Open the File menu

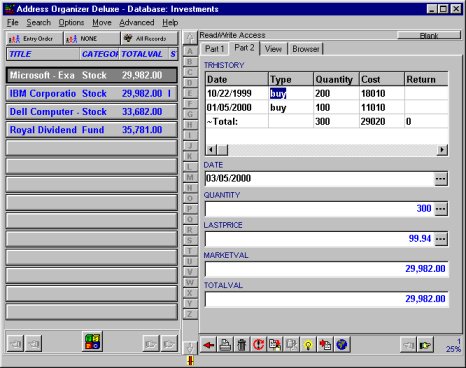click(13, 23)
